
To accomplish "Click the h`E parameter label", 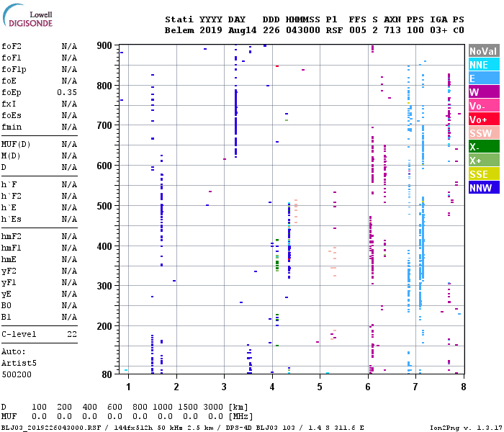I will pyautogui.click(x=9, y=207).
